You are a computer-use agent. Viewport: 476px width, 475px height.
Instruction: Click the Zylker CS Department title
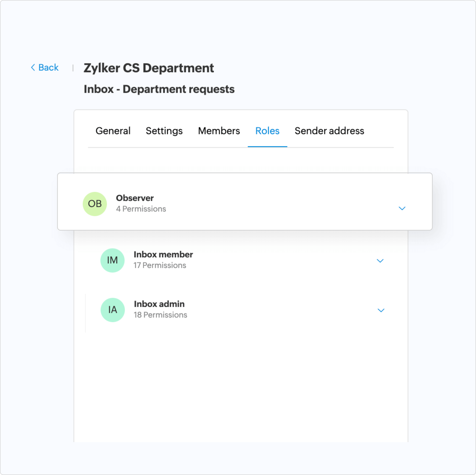click(x=149, y=68)
